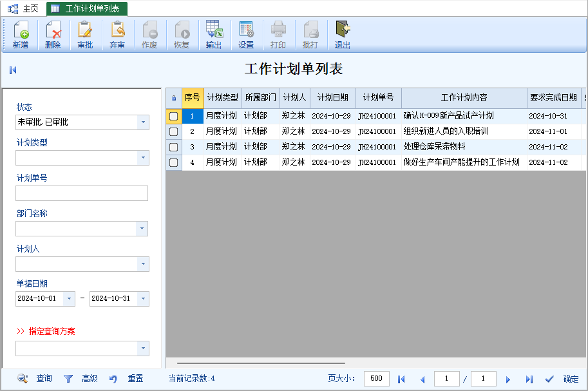Click the 高级 button text
This screenshot has height=391, width=588.
coord(90,378)
